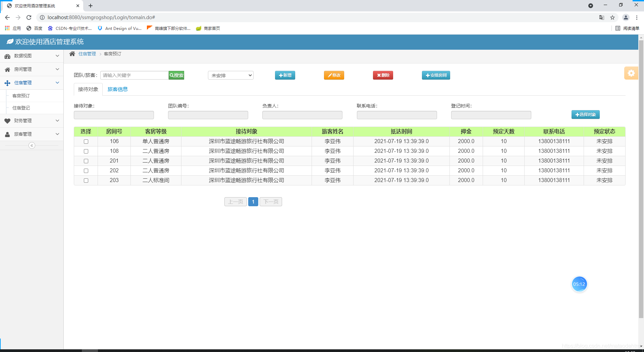The height and width of the screenshot is (352, 644).
Task: Collapse the 住宿管理 menu chevron
Action: [57, 83]
